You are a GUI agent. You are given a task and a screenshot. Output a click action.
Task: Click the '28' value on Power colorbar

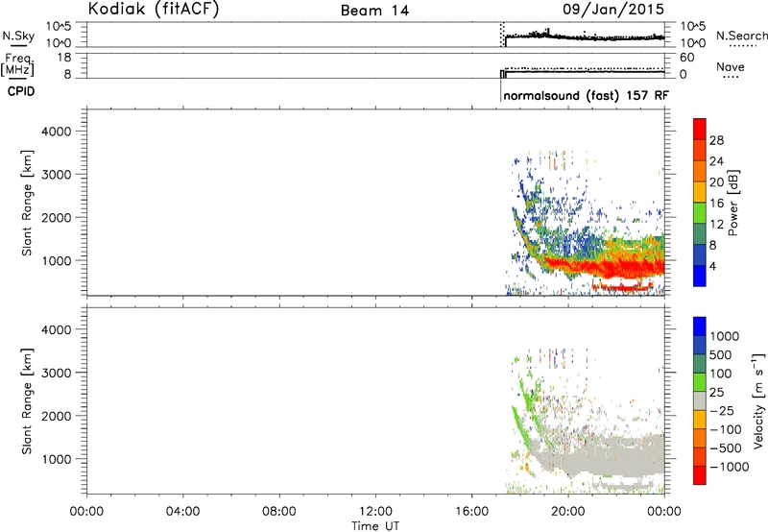point(716,140)
